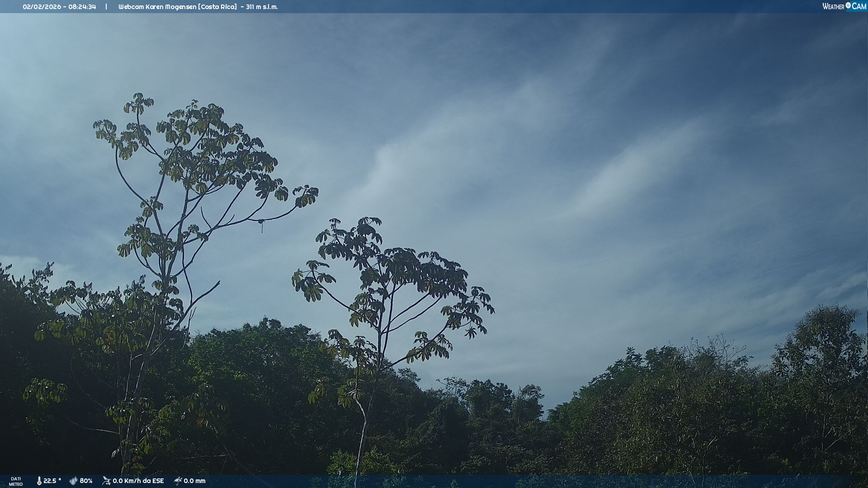Click the thermometer temperature icon

pos(39,481)
